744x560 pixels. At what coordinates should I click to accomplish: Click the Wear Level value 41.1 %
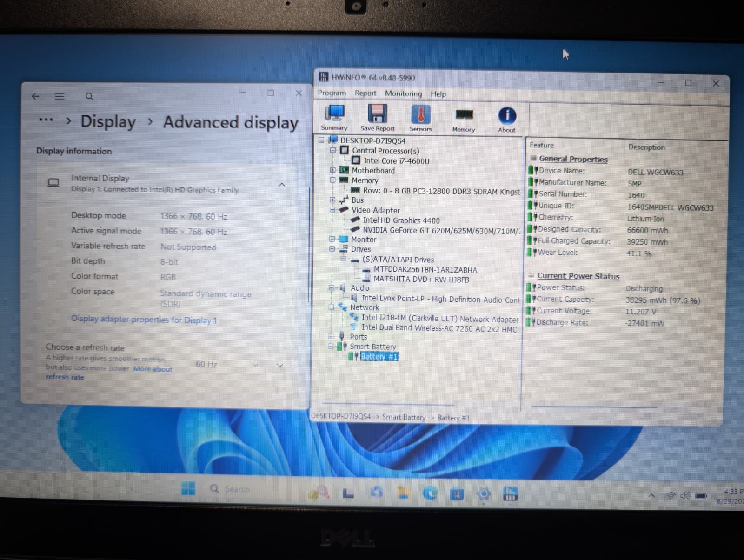[639, 253]
